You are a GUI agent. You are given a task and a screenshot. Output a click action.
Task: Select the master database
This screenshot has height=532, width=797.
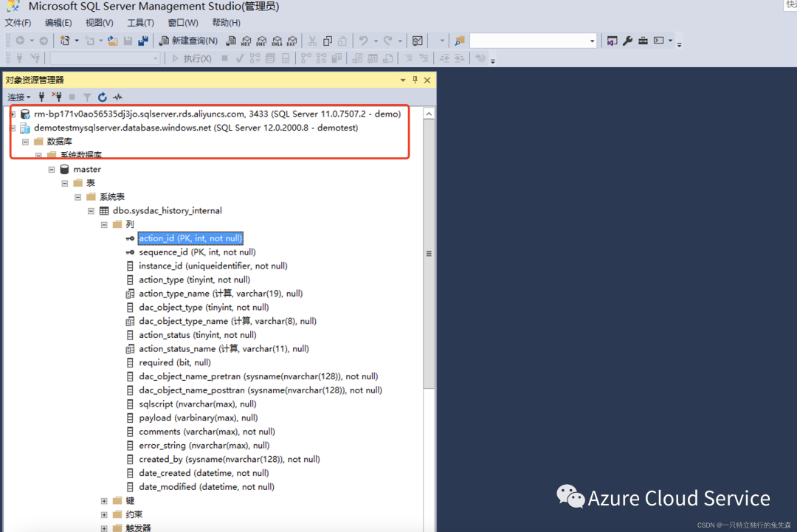coord(87,169)
